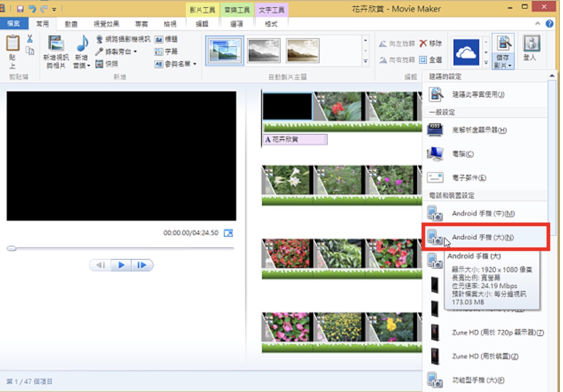Select the sepia AutoMovie theme thumbnail
Screen dimensions: 563x392
[302, 51]
